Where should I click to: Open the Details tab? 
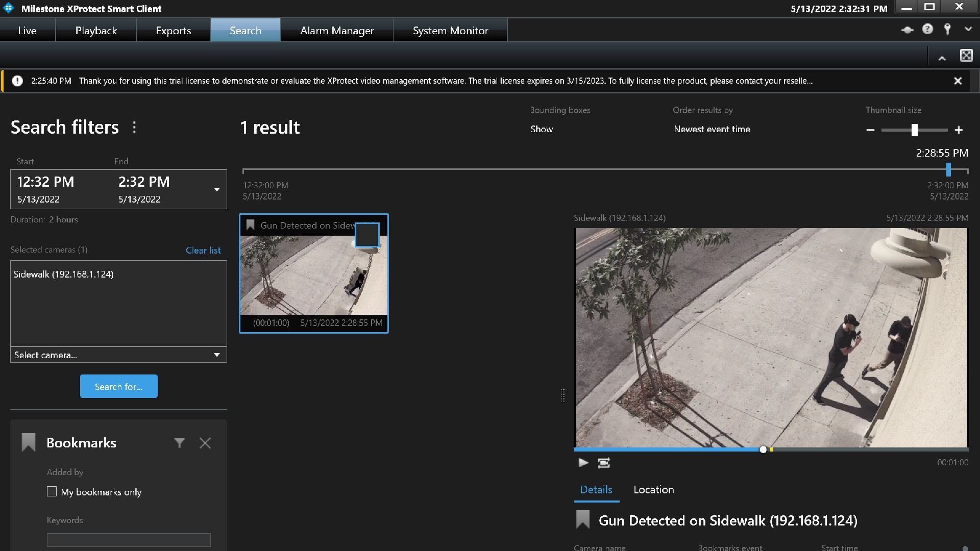(596, 489)
